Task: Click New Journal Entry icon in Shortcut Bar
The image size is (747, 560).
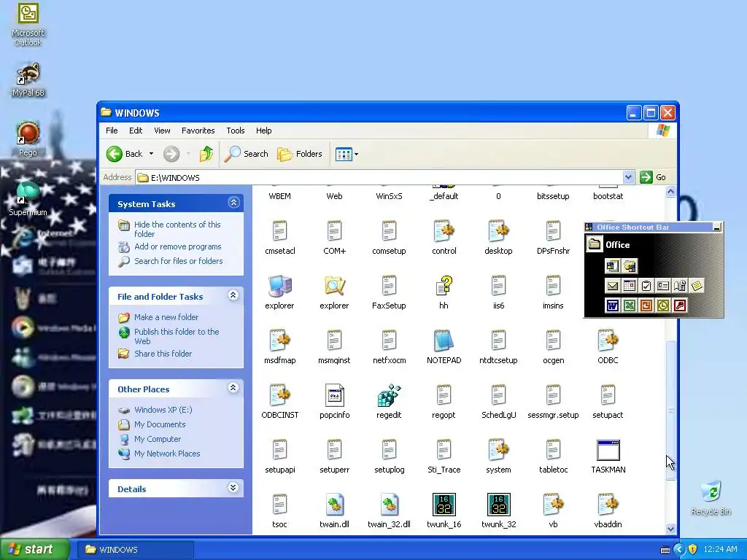Action: pos(680,286)
